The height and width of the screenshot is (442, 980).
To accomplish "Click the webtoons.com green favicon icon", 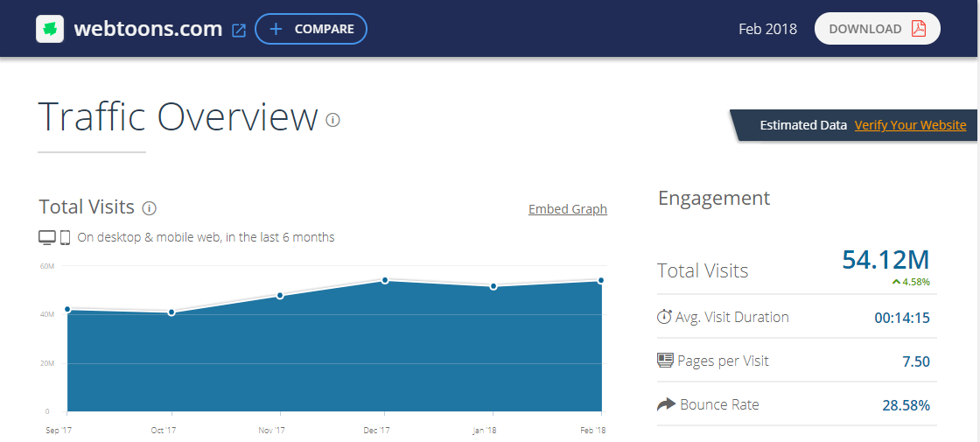I will pos(51,29).
